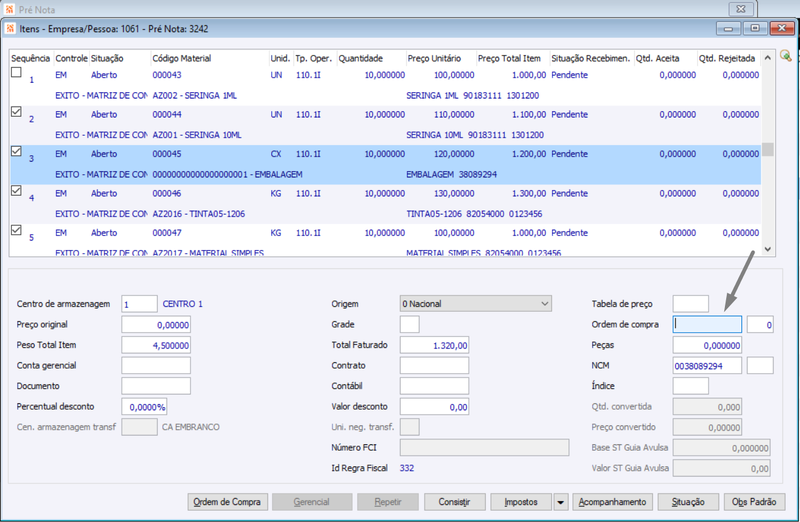
Task: Click the Peças input field
Action: pyautogui.click(x=707, y=345)
